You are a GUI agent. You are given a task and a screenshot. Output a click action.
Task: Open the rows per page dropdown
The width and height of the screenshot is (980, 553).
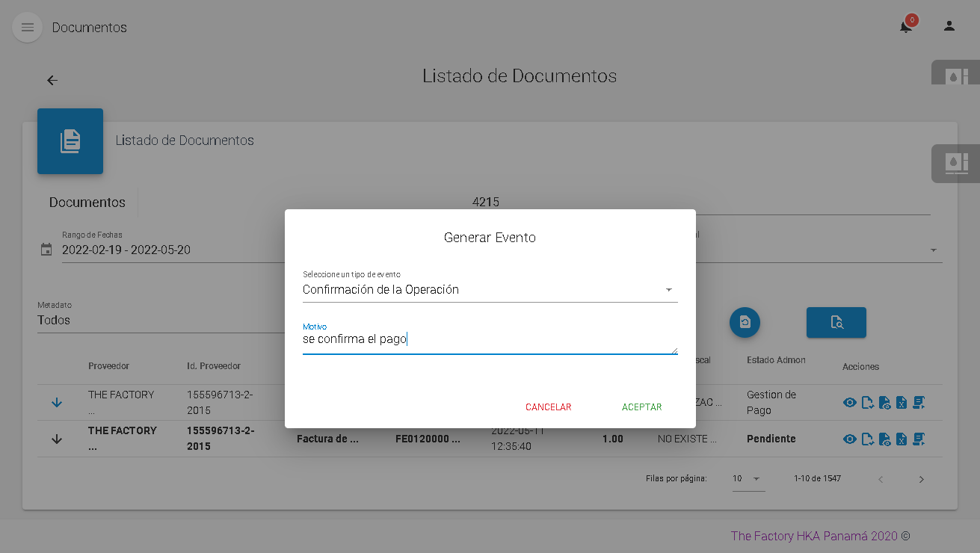click(x=748, y=479)
